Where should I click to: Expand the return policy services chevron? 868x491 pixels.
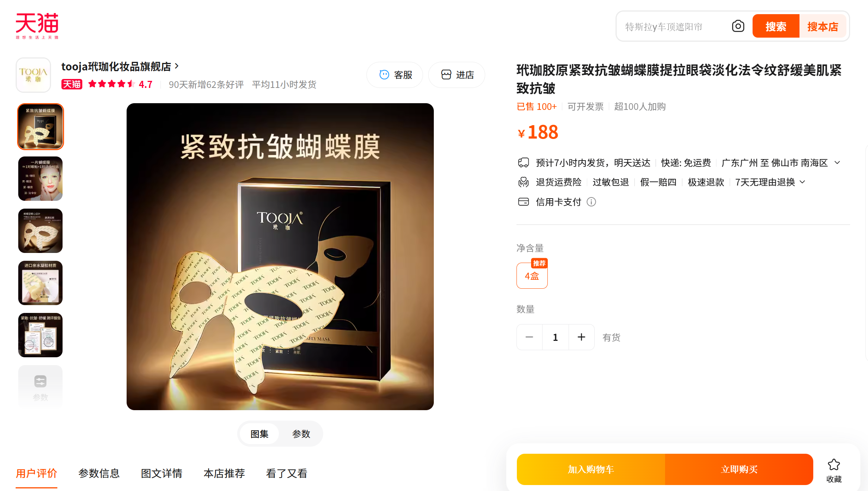802,182
